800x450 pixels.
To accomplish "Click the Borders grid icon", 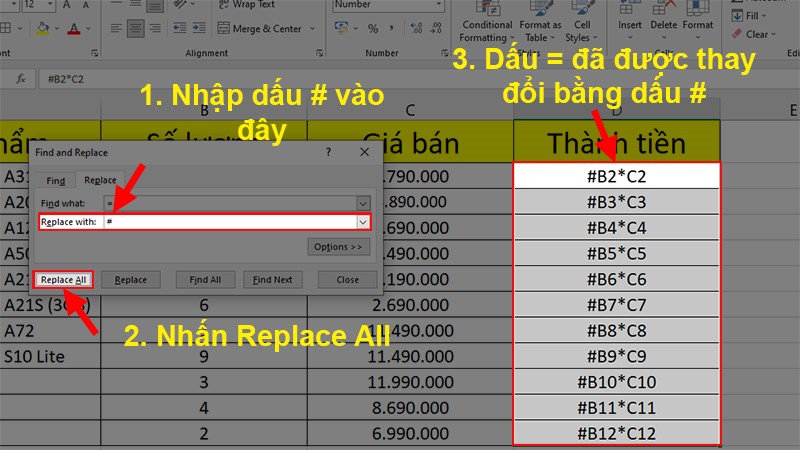I will point(6,28).
